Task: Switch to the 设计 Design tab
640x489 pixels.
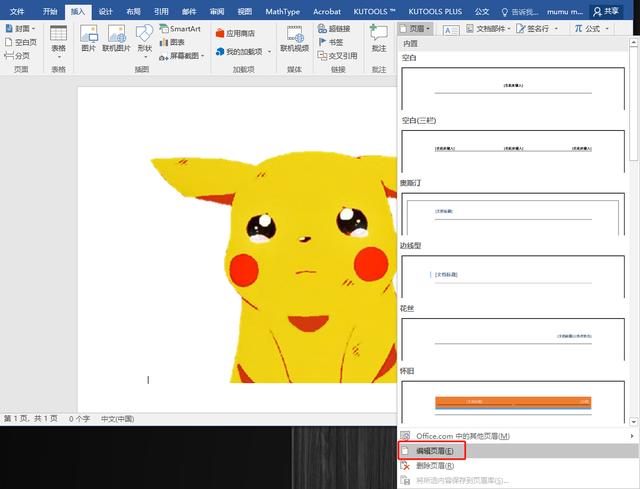Action: pyautogui.click(x=105, y=11)
